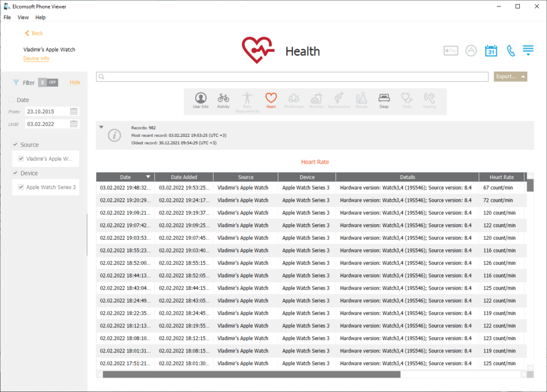Click the search input field
Viewport: 547px width, 392px height.
(x=292, y=77)
